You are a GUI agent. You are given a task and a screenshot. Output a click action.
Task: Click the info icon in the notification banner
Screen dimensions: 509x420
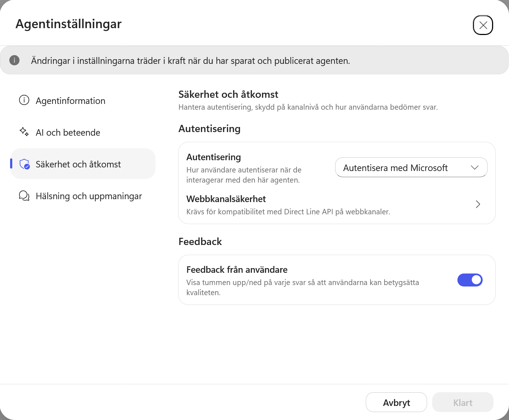(x=14, y=60)
